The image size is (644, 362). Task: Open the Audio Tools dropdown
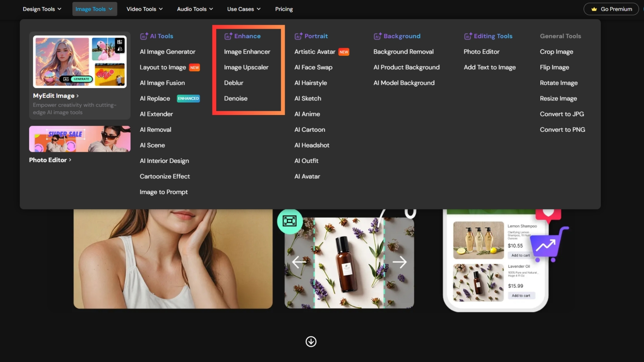coord(195,9)
